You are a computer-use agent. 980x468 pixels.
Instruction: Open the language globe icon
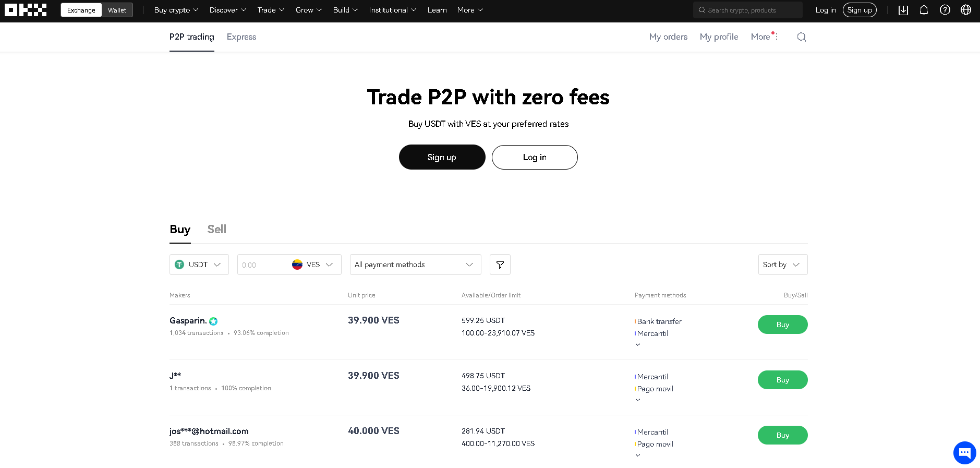966,10
